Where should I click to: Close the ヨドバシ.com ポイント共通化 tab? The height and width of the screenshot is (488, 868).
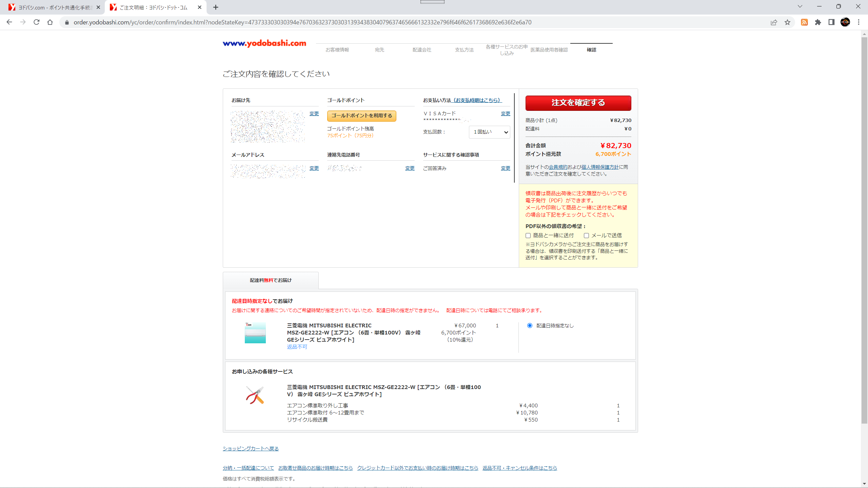[98, 7]
